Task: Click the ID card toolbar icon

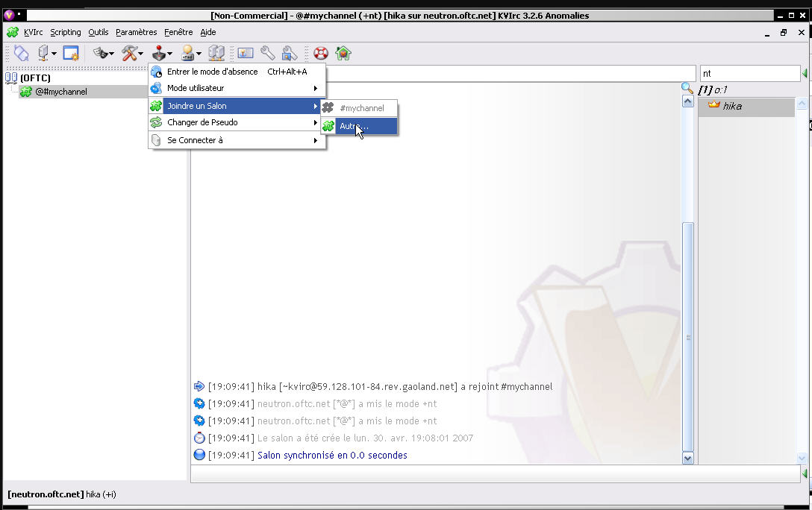Action: pyautogui.click(x=245, y=53)
